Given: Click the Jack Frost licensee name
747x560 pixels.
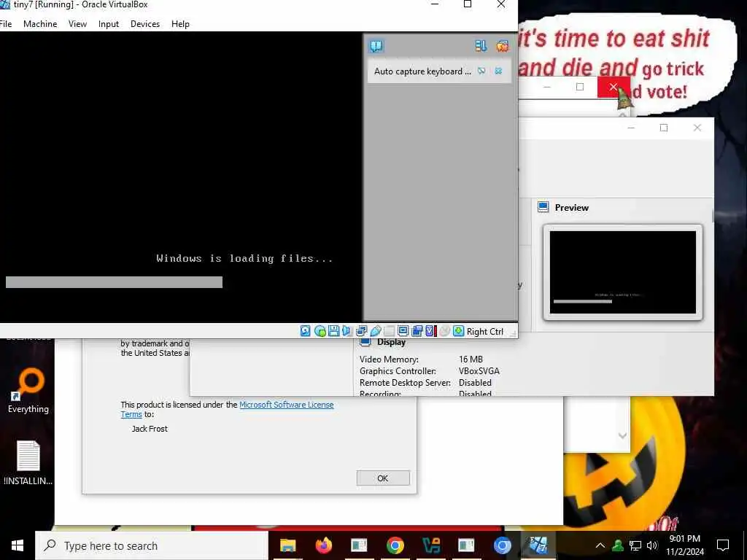Looking at the screenshot, I should coord(150,429).
